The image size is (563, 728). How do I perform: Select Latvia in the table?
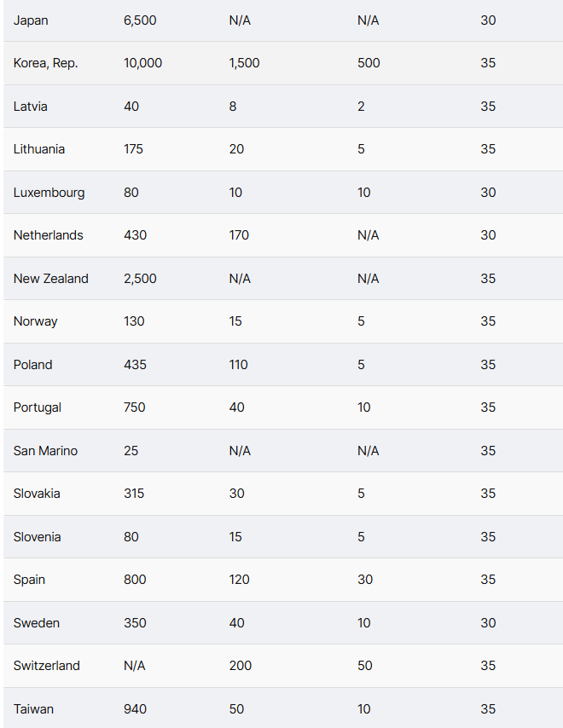[x=30, y=107]
